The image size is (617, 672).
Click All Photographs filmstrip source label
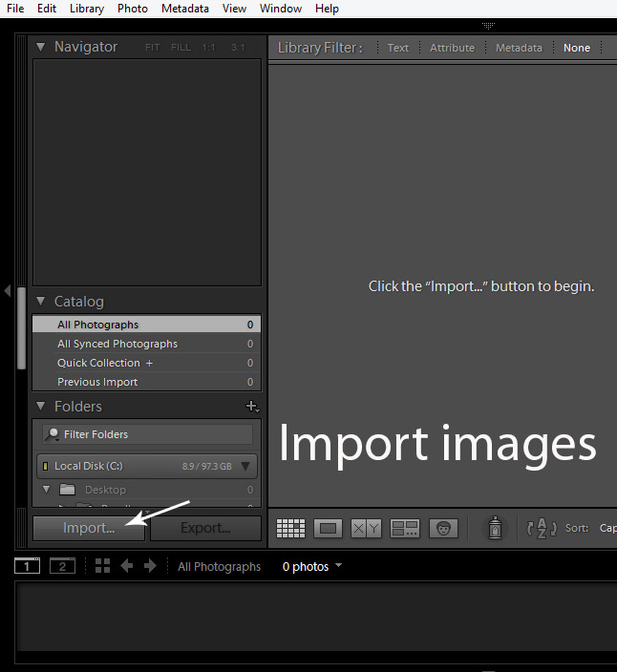[x=219, y=567]
